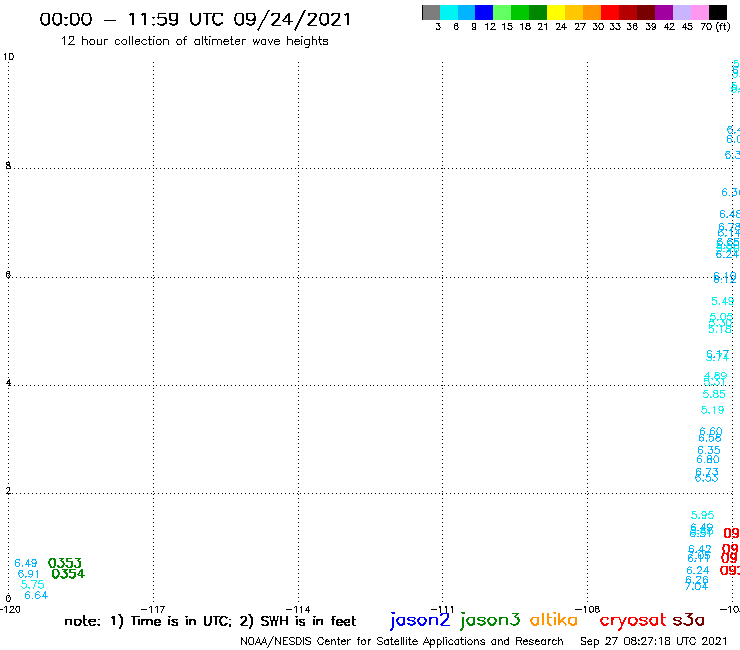Click the "6.80" wave height value
Viewport: 740px width, 650px height.
click(x=708, y=459)
